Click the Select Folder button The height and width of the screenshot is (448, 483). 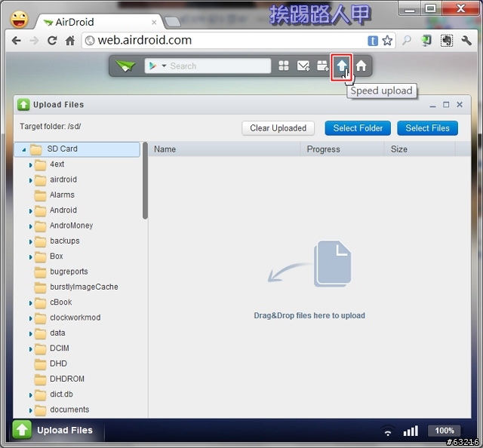point(358,128)
